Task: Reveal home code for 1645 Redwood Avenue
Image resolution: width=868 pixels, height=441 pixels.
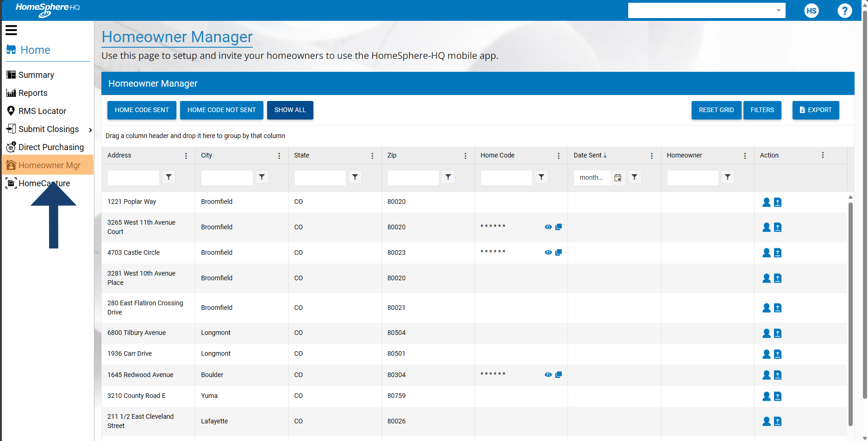Action: (548, 375)
